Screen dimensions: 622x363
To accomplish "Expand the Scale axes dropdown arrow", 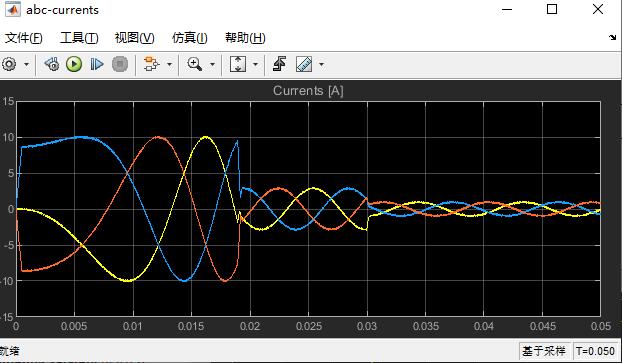I will pyautogui.click(x=255, y=64).
